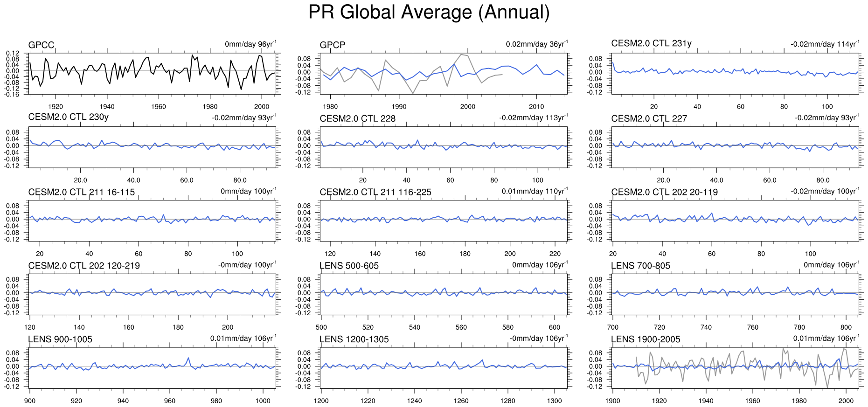868x407 pixels.
Task: Open the LENS 1900-2005 plot with gray overlay
Action: 735,368
